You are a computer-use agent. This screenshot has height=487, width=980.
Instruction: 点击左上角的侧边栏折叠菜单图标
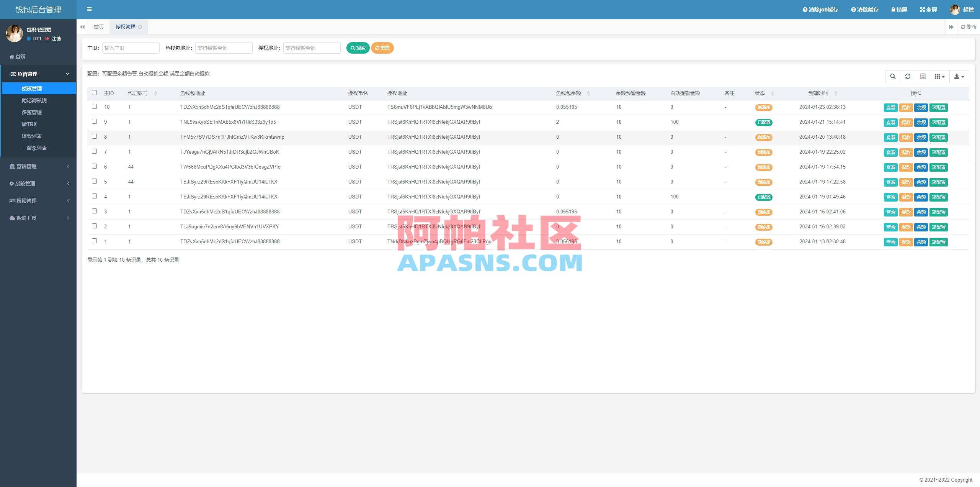click(x=89, y=9)
